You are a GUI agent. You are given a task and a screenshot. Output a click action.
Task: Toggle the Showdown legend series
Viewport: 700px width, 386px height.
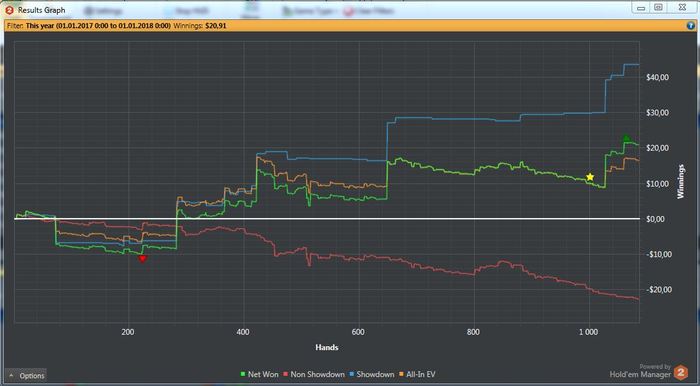tap(372, 374)
